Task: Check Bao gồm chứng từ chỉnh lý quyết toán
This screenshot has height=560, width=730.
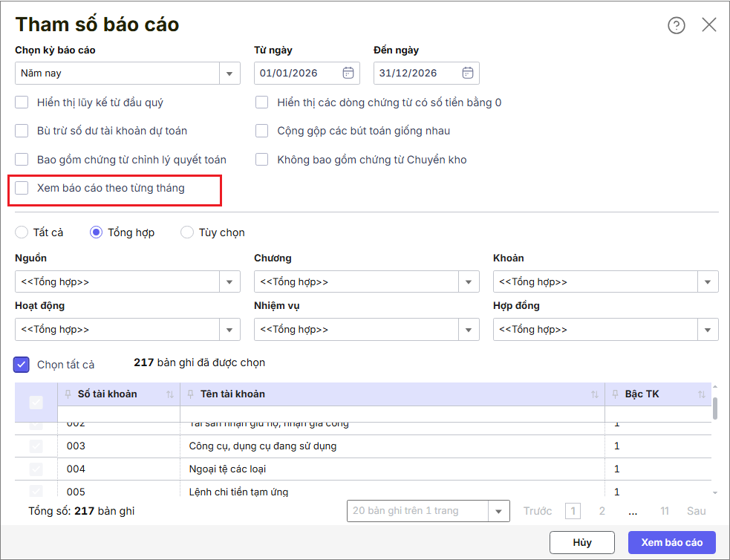Action: (x=22, y=160)
